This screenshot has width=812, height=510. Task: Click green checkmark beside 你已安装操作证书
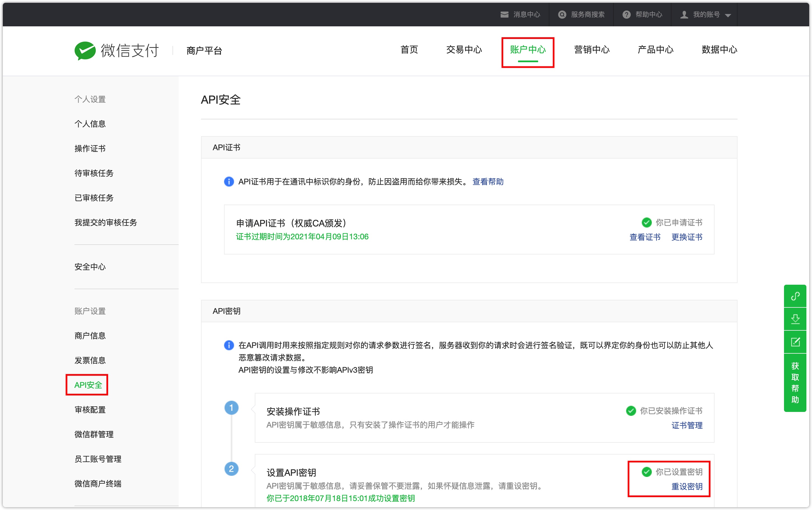631,411
